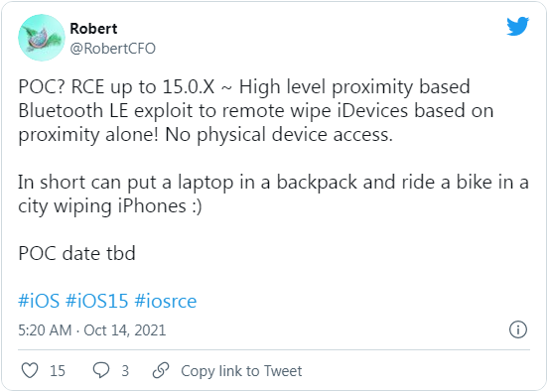
Task: Select the #iosrce hashtag
Action: pos(166,301)
